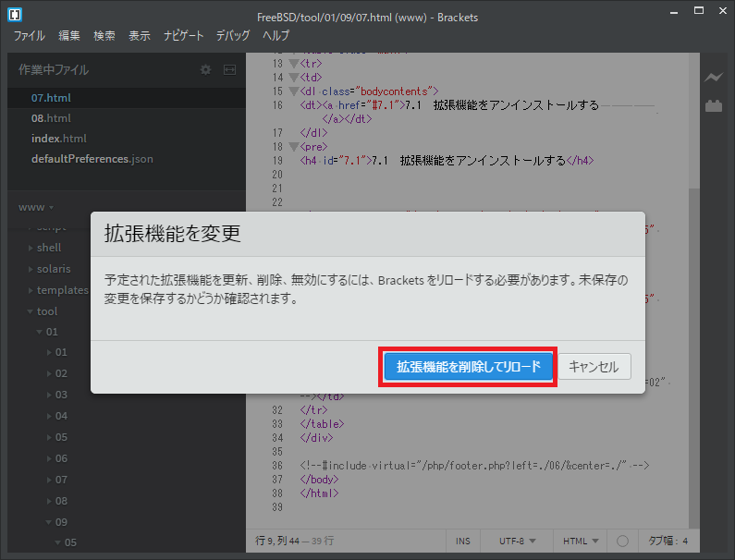
Task: Fold code at line 15 dl triangle
Action: [x=294, y=91]
